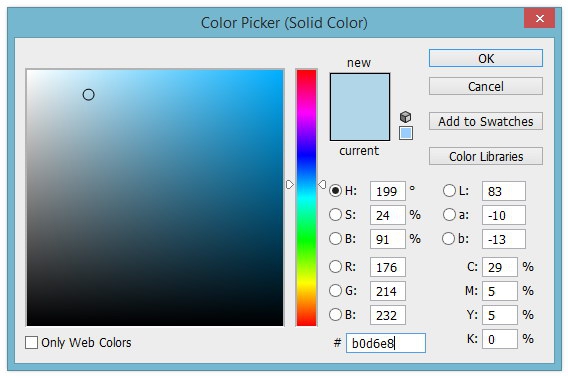Image resolution: width=568 pixels, height=380 pixels.
Task: Click OK to confirm the color
Action: point(486,58)
